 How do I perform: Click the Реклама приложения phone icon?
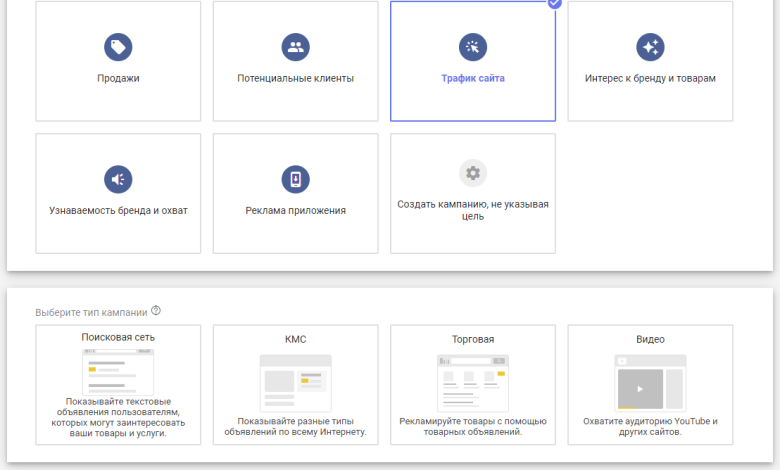coord(295,179)
